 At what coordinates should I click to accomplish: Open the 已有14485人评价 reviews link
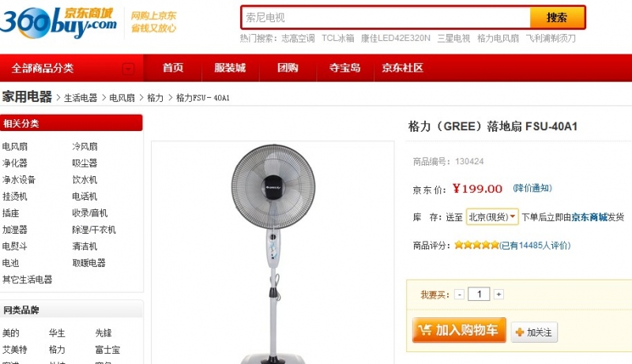[x=535, y=246]
